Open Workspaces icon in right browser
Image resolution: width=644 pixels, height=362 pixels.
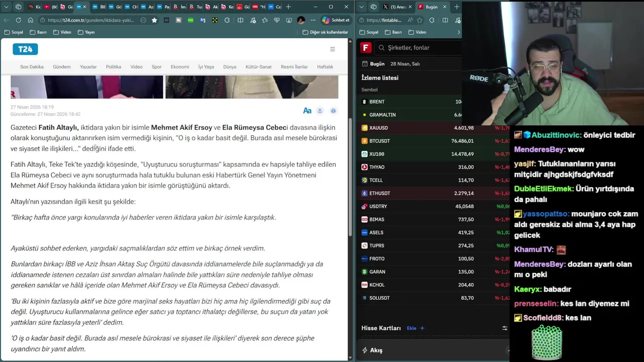[373, 7]
